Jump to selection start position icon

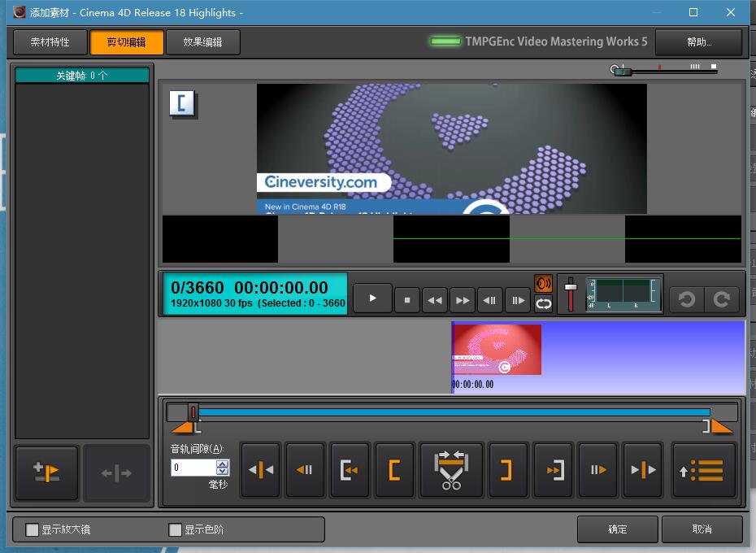(x=350, y=469)
